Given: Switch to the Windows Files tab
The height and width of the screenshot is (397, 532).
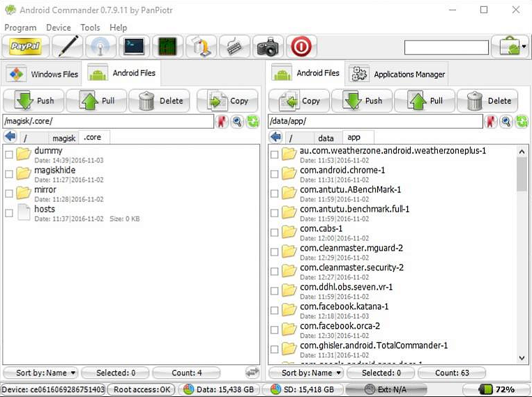Looking at the screenshot, I should coord(42,74).
